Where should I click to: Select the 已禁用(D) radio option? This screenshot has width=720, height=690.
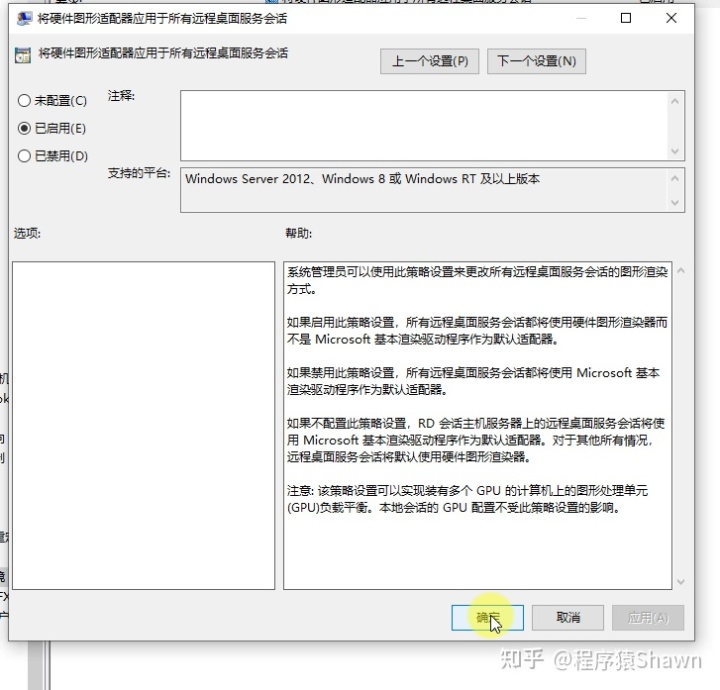pos(52,156)
